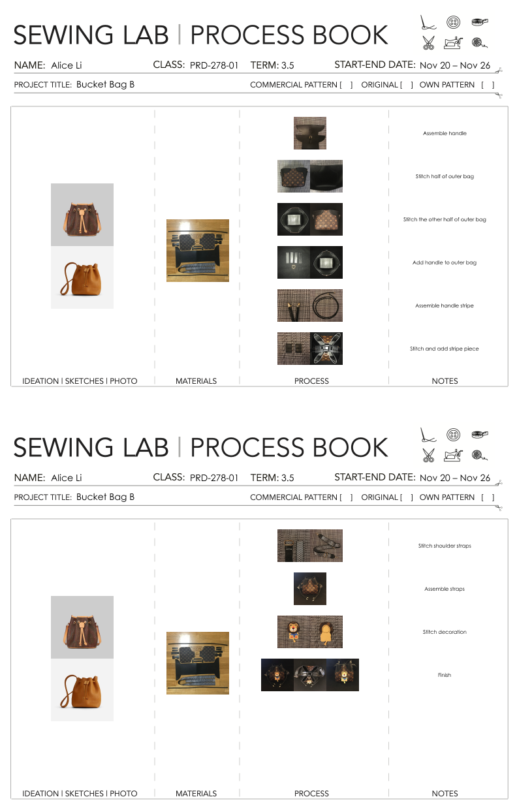Open the 'Assemble handle' process photo

coord(310,133)
